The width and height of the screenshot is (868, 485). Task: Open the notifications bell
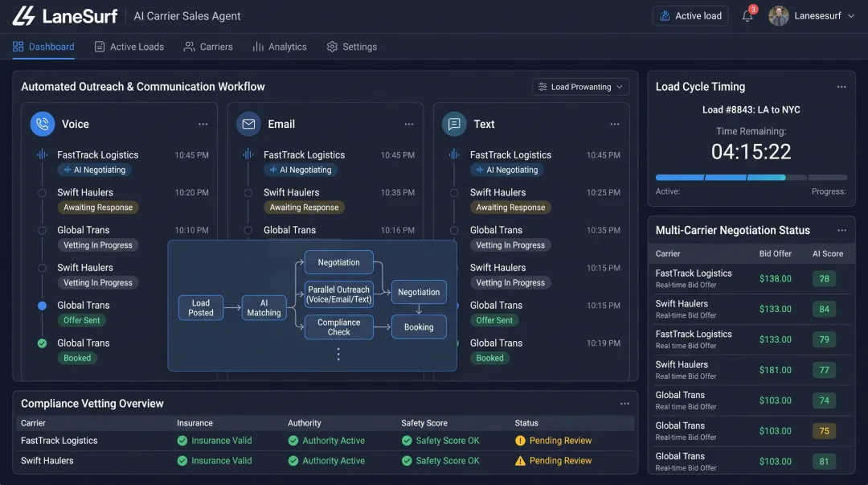coord(747,16)
